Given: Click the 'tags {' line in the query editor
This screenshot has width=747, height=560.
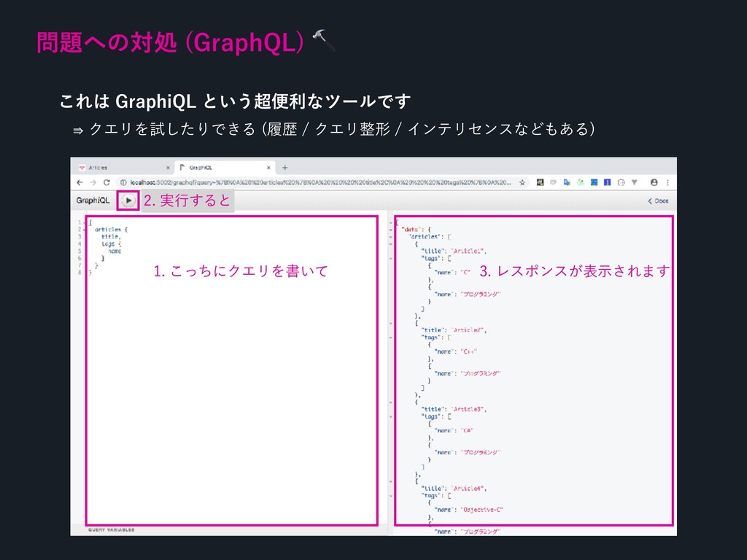Looking at the screenshot, I should [x=112, y=244].
